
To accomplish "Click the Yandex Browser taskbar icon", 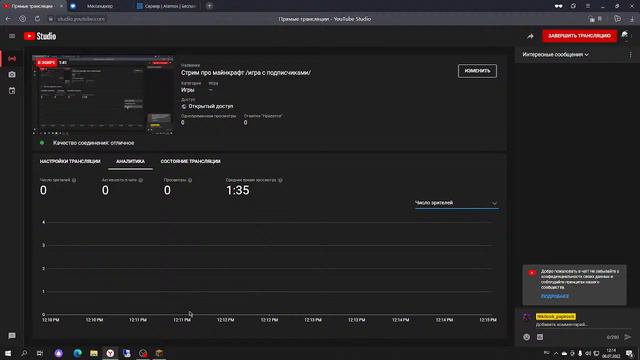I will [x=110, y=353].
